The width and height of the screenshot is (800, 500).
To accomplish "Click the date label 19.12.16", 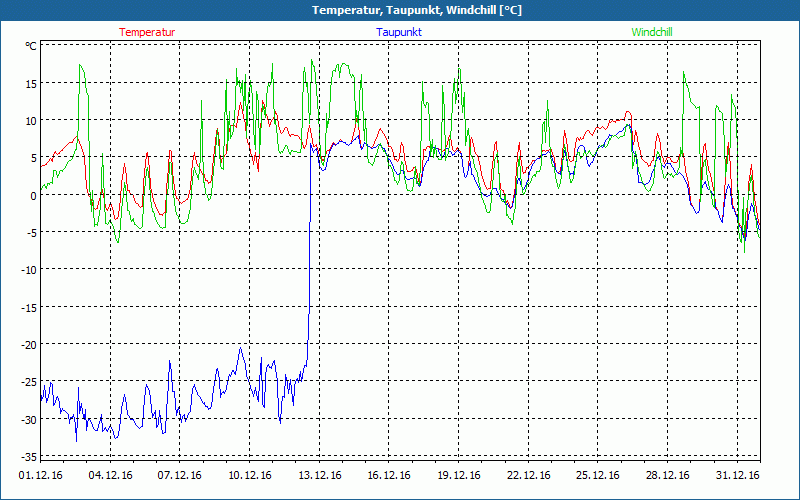I will (x=459, y=475).
